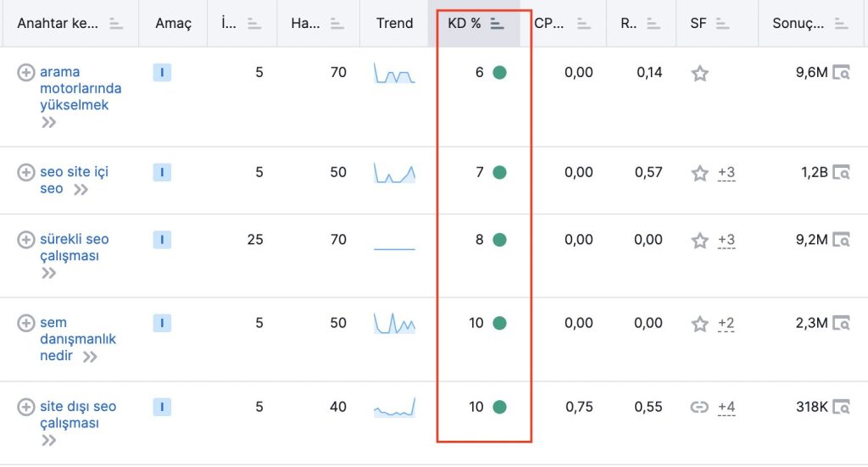This screenshot has height=467, width=868.
Task: Click star SERP feature icon in 'arama motorlarında' row
Action: (x=699, y=73)
